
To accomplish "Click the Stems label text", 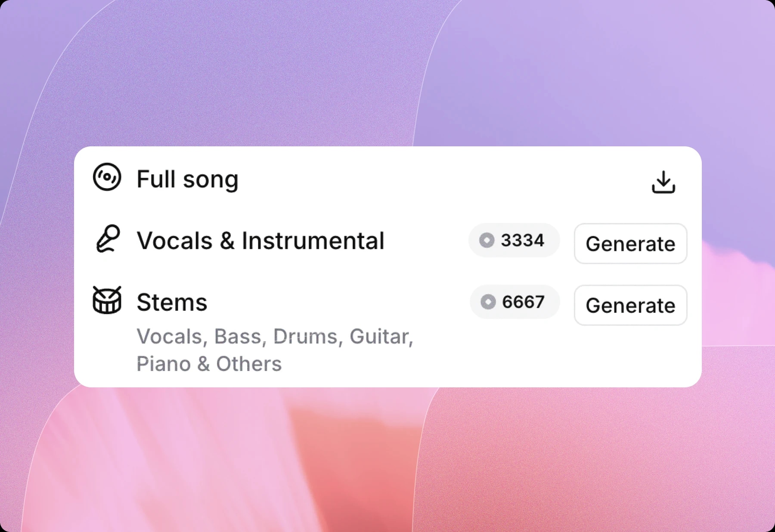I will pos(171,301).
